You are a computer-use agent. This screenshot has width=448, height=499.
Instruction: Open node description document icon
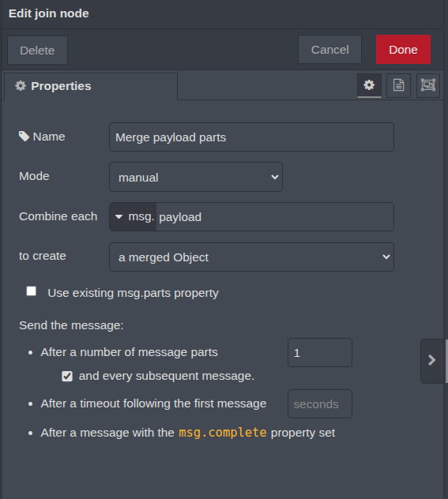point(398,85)
